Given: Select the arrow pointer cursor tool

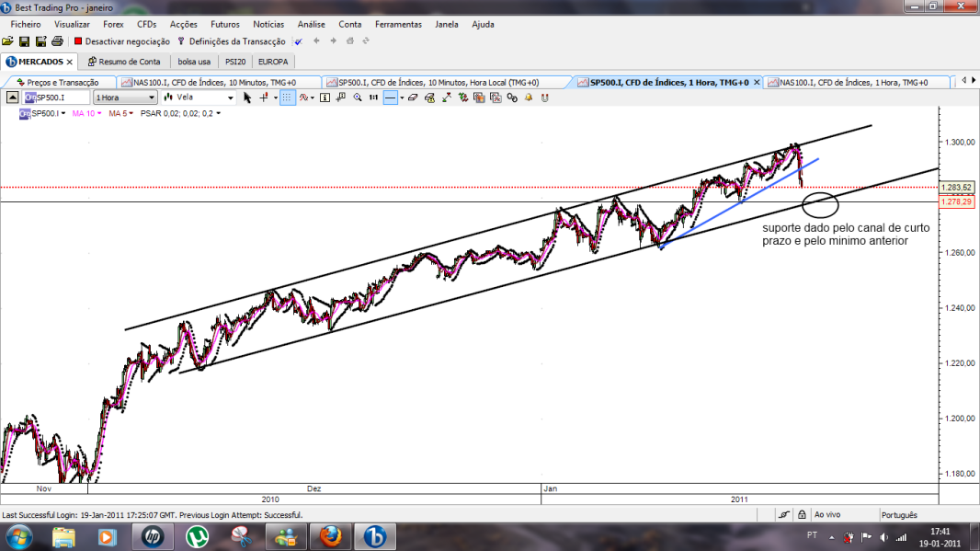Looking at the screenshot, I should [x=247, y=98].
